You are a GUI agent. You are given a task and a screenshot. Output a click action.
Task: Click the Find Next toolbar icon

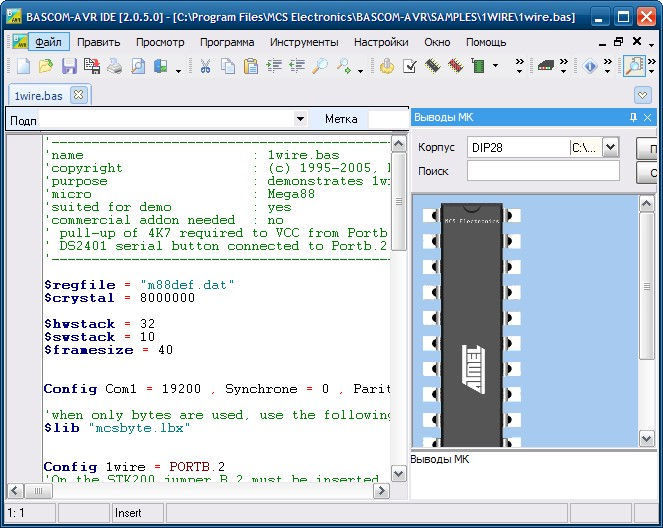point(343,66)
